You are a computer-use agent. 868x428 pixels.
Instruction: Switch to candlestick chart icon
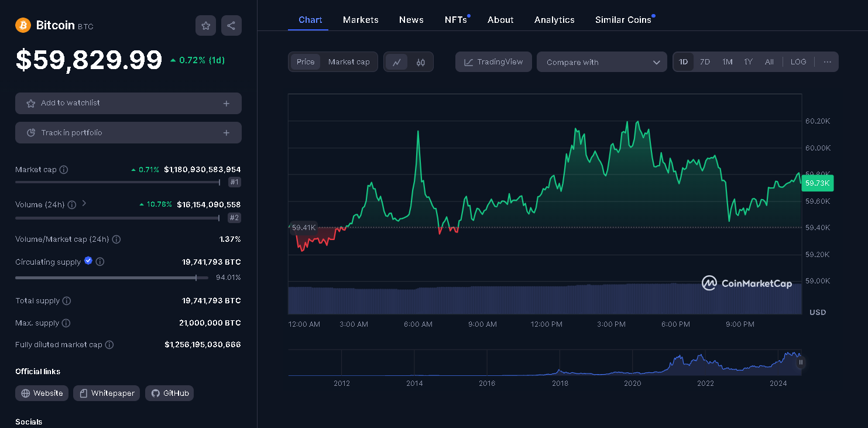421,62
